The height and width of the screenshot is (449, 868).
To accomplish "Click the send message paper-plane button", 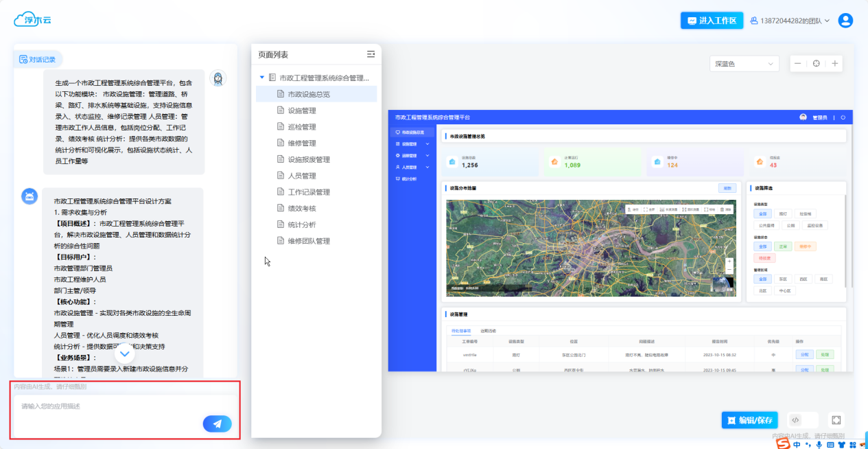I will click(217, 424).
